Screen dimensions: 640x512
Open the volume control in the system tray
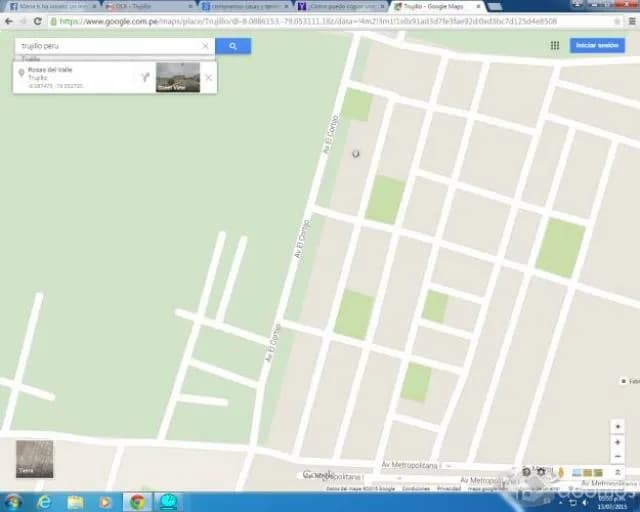(584, 503)
